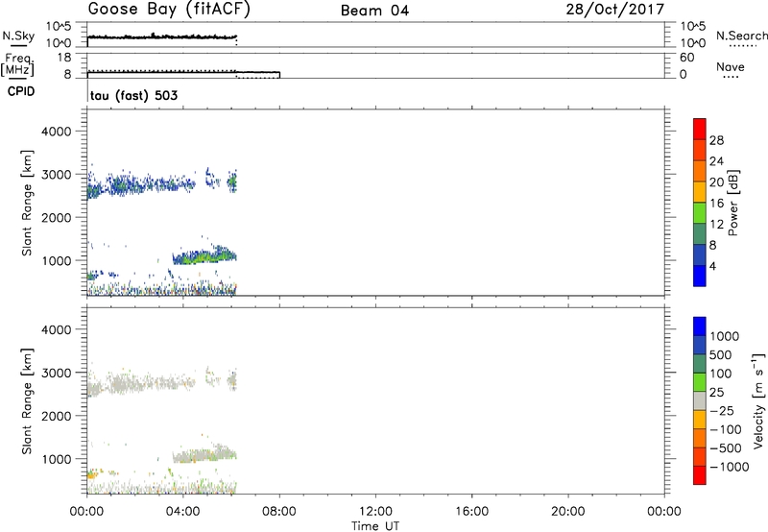Click the Power [dB] colorbar label
768x532 pixels.
click(x=733, y=203)
